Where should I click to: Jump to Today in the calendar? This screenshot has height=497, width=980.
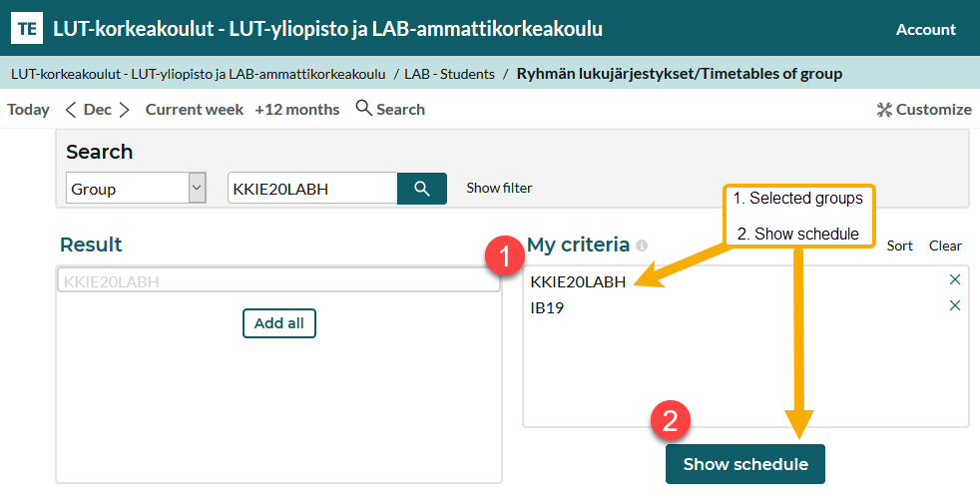28,110
